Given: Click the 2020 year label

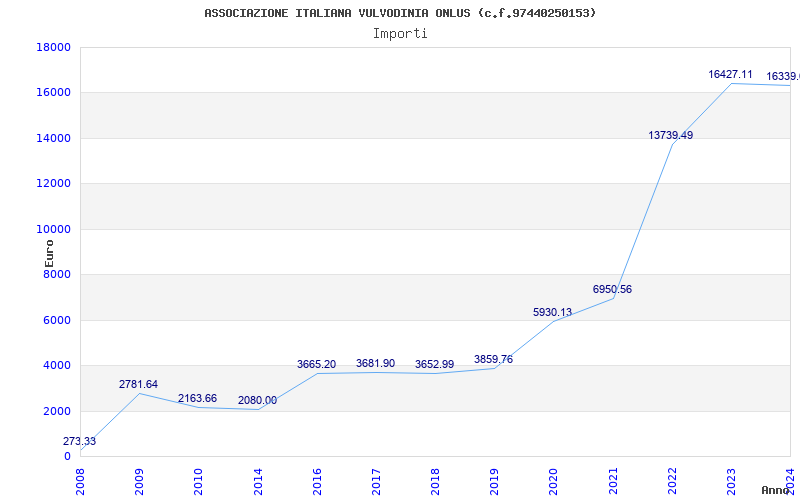Looking at the screenshot, I should [x=554, y=482].
